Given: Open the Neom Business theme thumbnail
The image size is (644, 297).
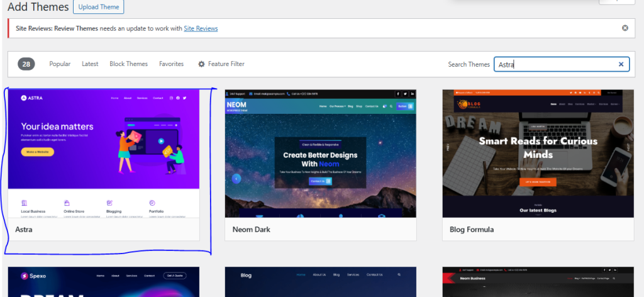Looking at the screenshot, I should point(538,282).
